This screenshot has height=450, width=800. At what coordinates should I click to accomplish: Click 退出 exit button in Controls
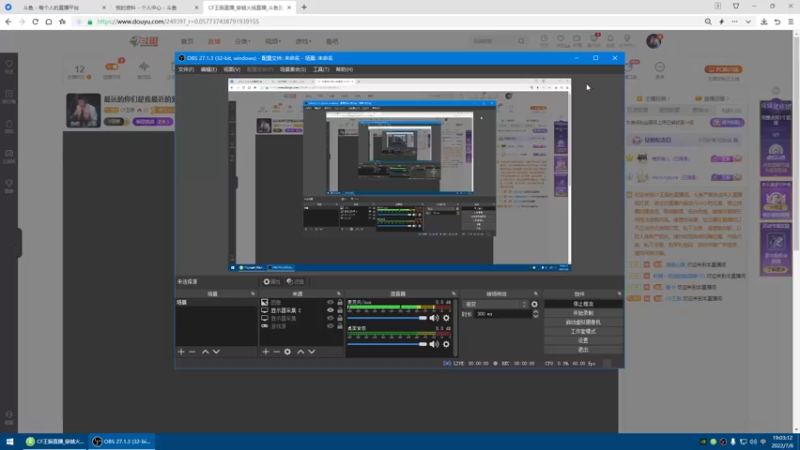(x=583, y=350)
